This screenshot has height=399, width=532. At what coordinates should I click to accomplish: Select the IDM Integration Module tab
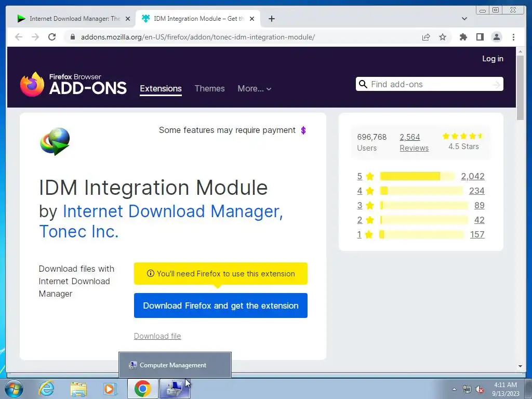coord(198,19)
